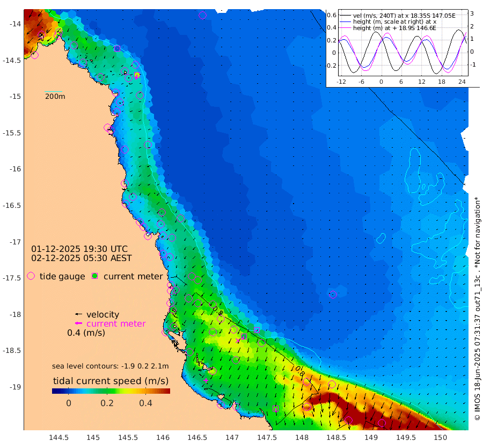Click inside the inset time-series plot
This screenshot has height=448, width=483.
403,42
